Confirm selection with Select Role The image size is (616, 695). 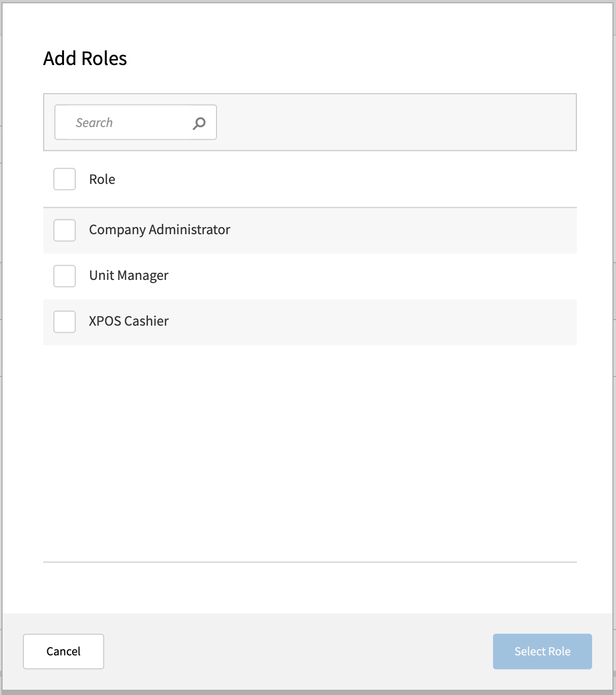(x=542, y=651)
